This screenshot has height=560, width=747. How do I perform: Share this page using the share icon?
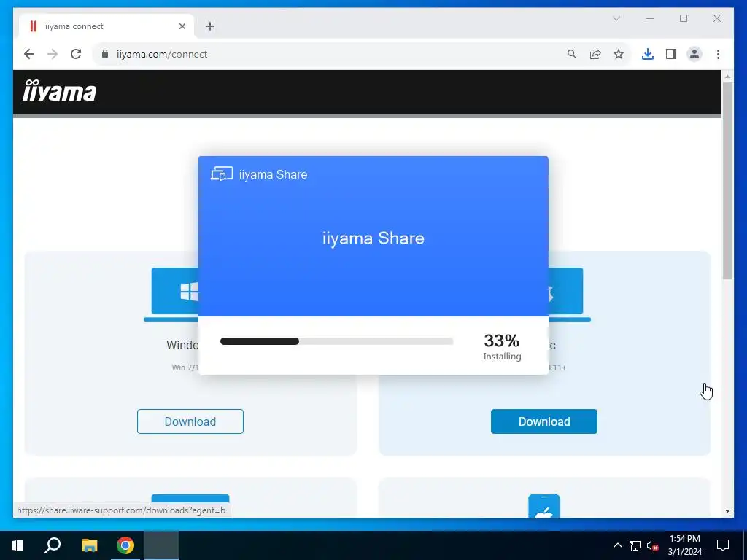(595, 54)
